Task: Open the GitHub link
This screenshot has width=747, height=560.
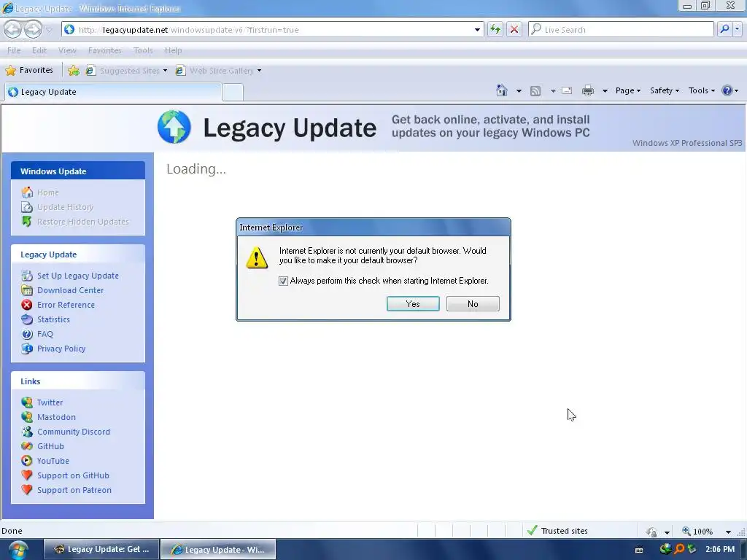Action: [50, 446]
